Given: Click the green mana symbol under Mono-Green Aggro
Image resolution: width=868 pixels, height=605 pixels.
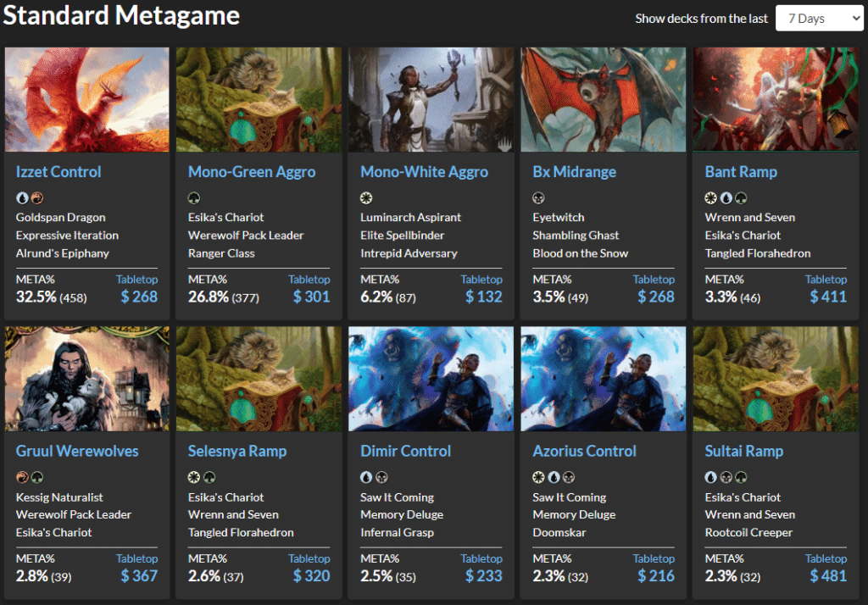Looking at the screenshot, I should 194,198.
